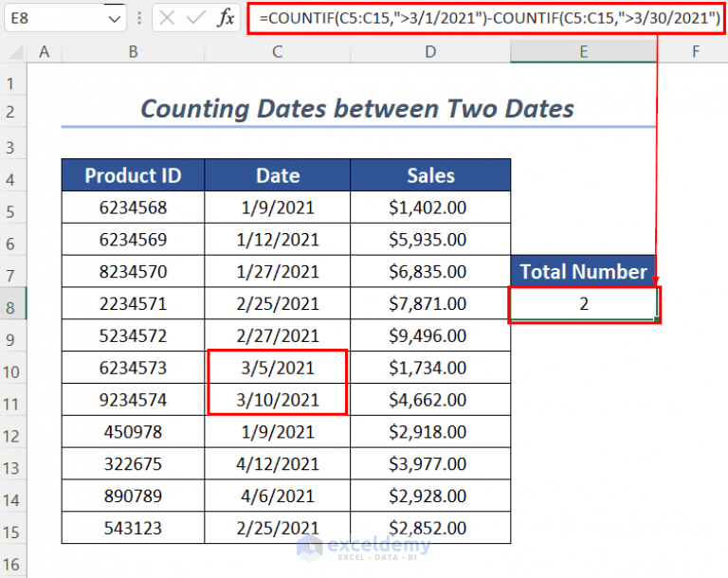728x578 pixels.
Task: Click into the COUNTIF formula bar text
Action: (486, 18)
